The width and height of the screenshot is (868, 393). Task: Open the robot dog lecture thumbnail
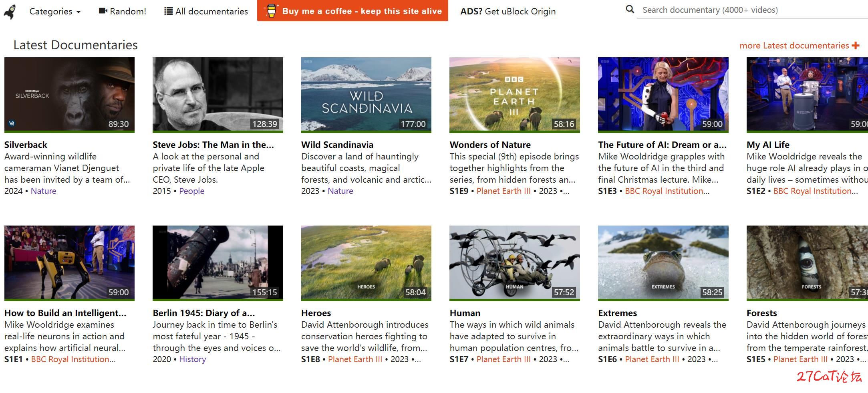pyautogui.click(x=69, y=263)
